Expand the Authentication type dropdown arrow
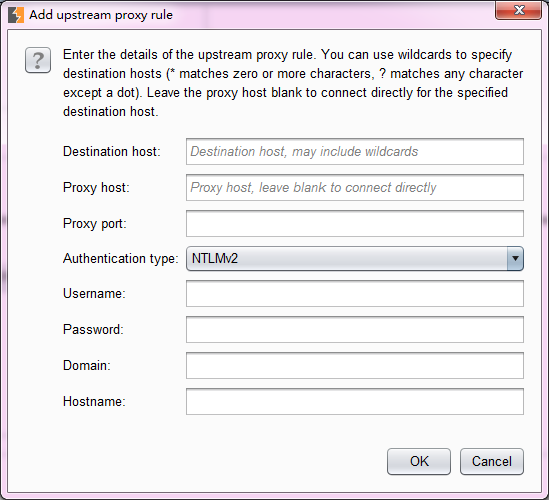 tap(515, 259)
